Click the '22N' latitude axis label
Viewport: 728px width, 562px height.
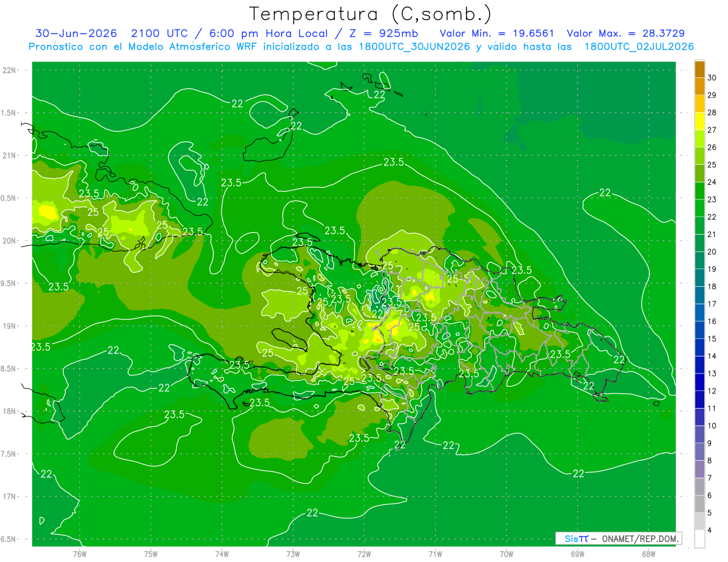tap(10, 70)
